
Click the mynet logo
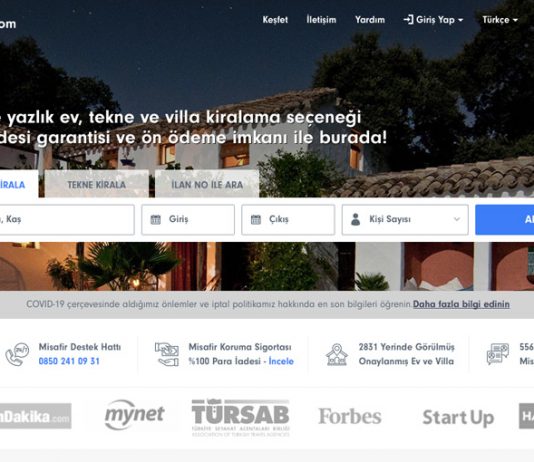click(x=135, y=415)
